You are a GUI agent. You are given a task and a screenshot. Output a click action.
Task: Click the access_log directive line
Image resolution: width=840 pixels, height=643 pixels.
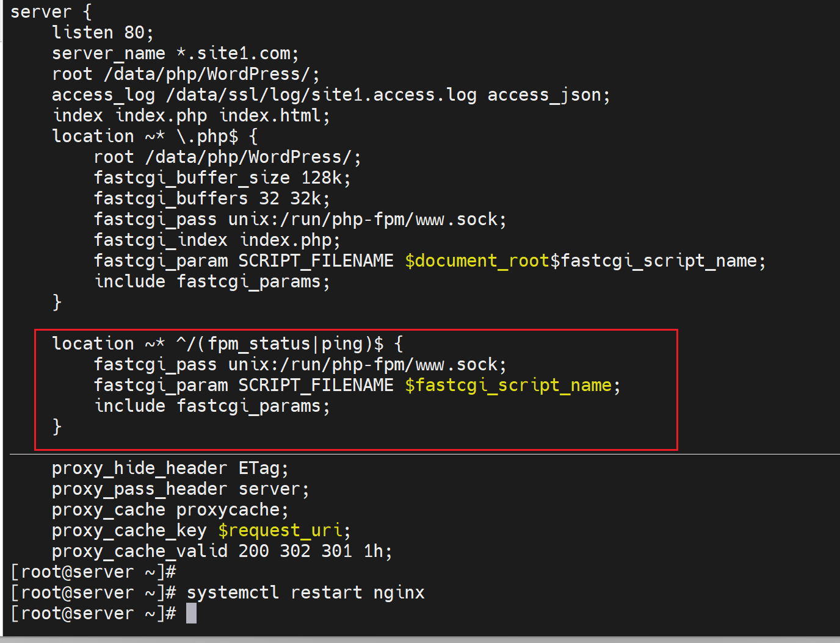tap(330, 95)
